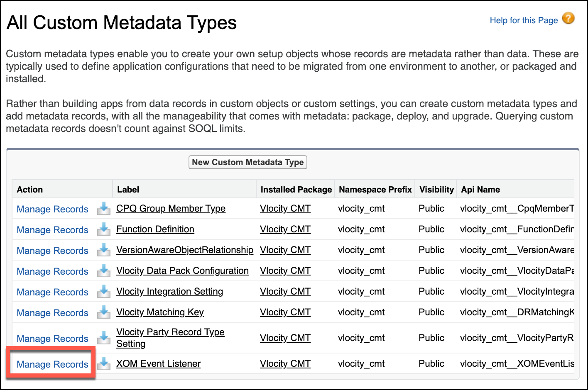Image resolution: width=588 pixels, height=390 pixels.
Task: Click download icon in Vlocity Data Pack Configuration row
Action: pyautogui.click(x=104, y=271)
